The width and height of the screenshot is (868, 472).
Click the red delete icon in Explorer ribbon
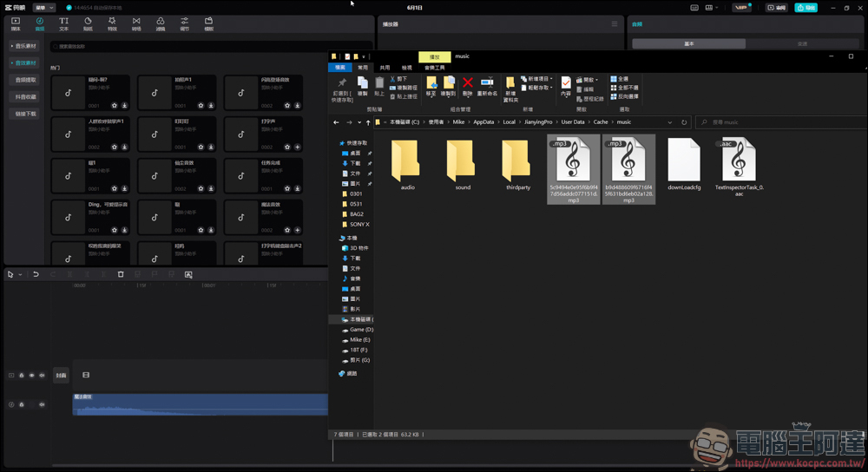[x=468, y=84]
